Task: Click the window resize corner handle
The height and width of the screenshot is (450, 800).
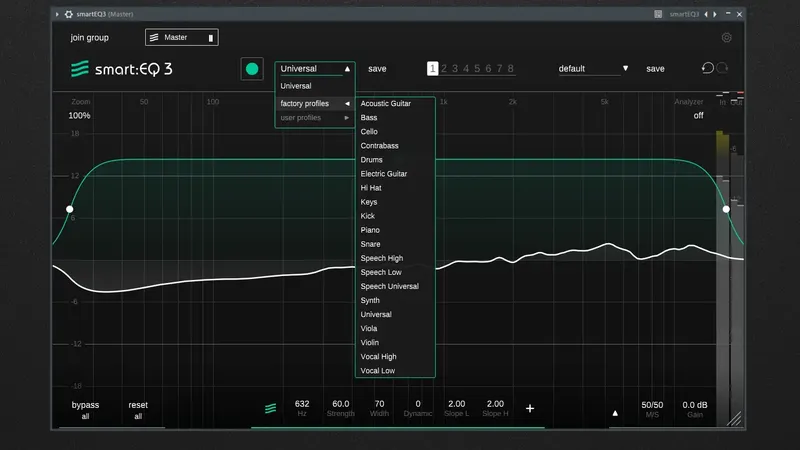Action: click(735, 419)
